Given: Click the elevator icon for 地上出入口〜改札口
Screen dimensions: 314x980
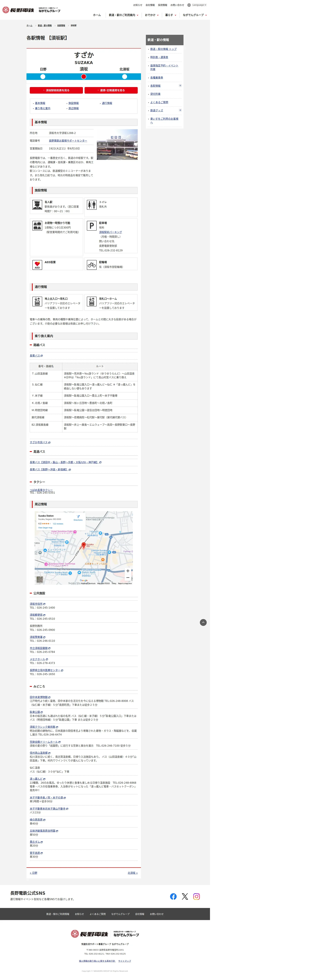Looking at the screenshot, I should tap(37, 302).
